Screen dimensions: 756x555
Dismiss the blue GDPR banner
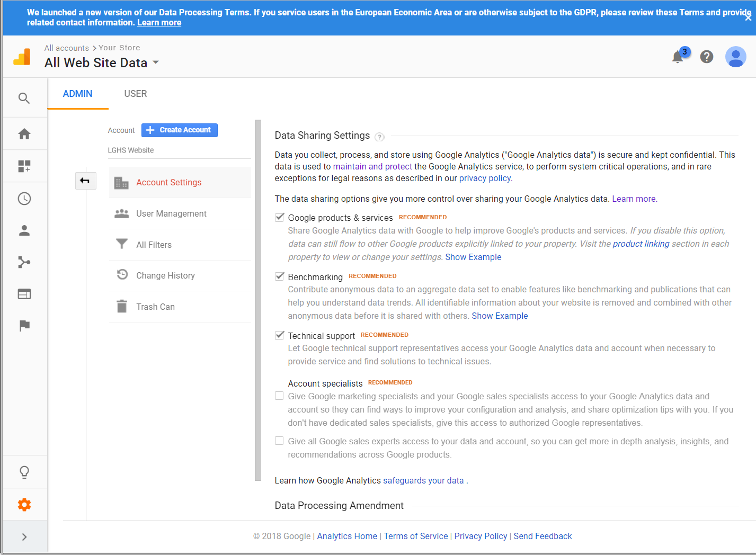[x=748, y=17]
